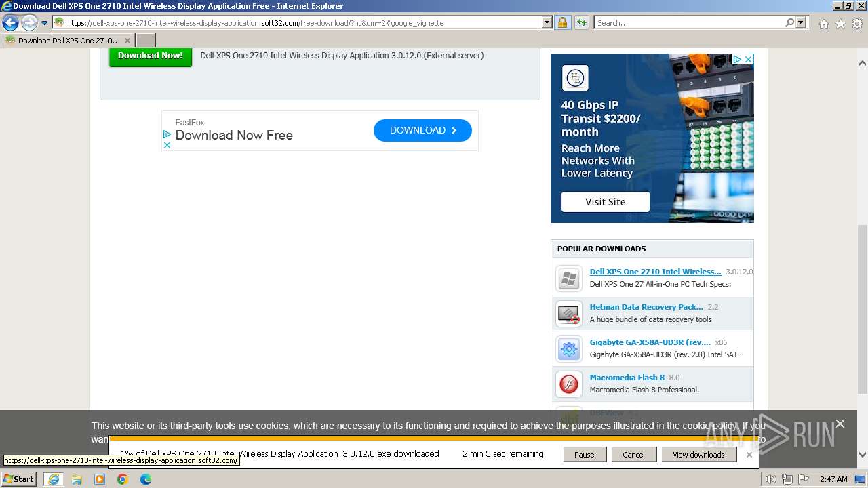Image resolution: width=868 pixels, height=488 pixels.
Task: Click the Refresh page icon
Action: (581, 22)
